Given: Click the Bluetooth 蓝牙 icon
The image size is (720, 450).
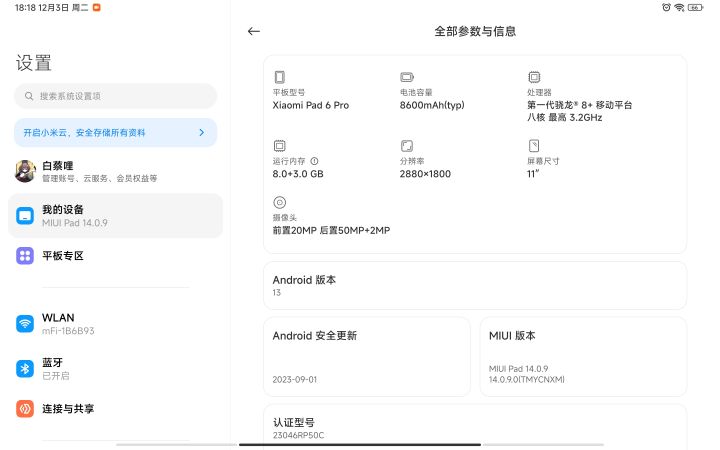Looking at the screenshot, I should 25,368.
